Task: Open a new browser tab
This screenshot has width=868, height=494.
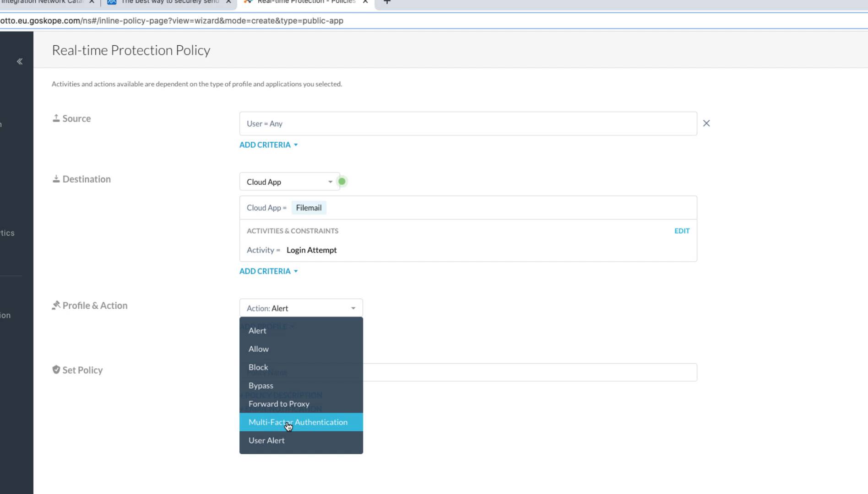Action: pyautogui.click(x=387, y=2)
